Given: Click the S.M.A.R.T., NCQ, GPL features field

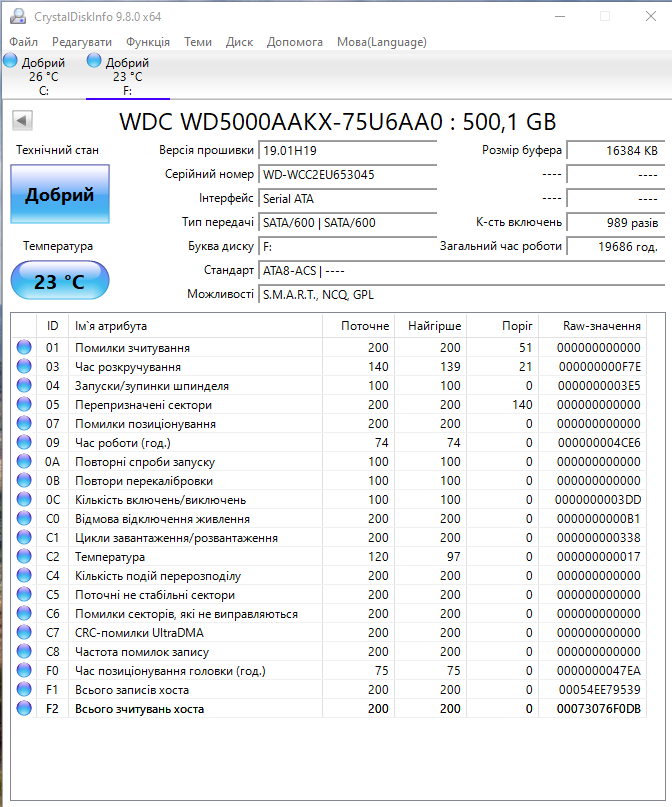Looking at the screenshot, I should pyautogui.click(x=462, y=294).
